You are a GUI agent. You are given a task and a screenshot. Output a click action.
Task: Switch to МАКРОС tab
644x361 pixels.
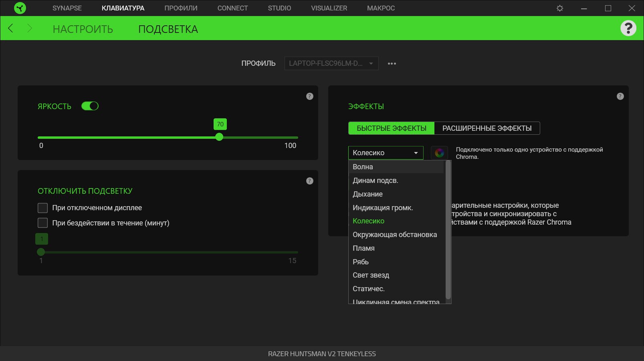pos(381,8)
